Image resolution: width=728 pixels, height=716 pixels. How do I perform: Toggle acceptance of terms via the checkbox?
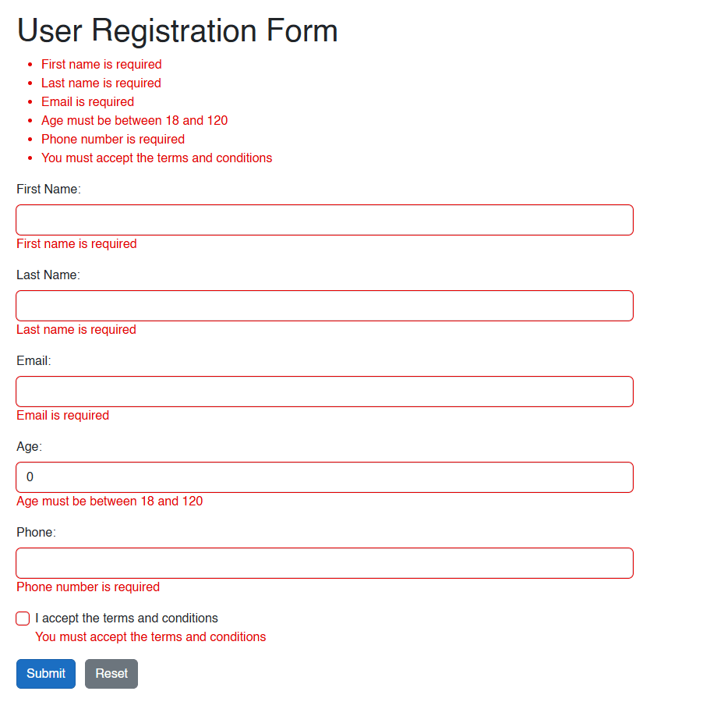point(23,619)
